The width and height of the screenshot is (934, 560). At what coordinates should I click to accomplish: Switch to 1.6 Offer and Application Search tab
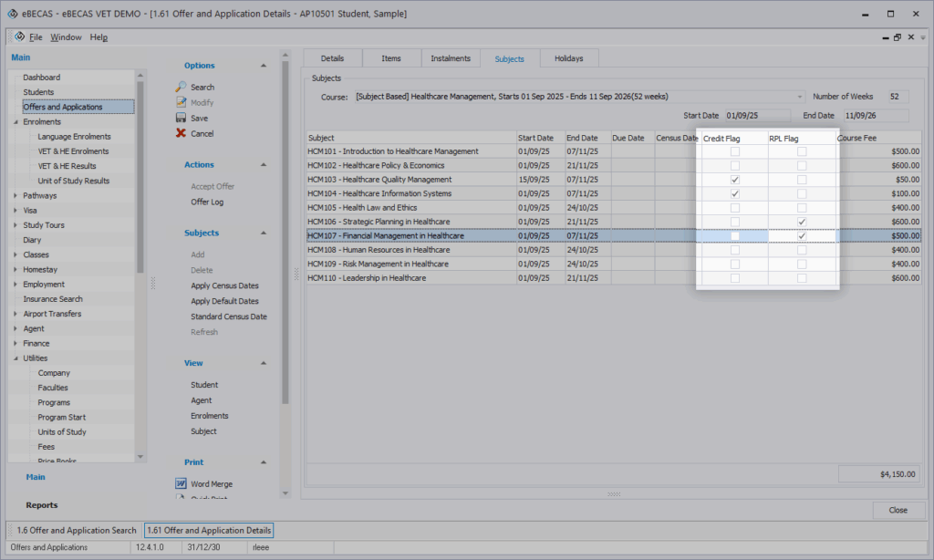[x=77, y=530]
